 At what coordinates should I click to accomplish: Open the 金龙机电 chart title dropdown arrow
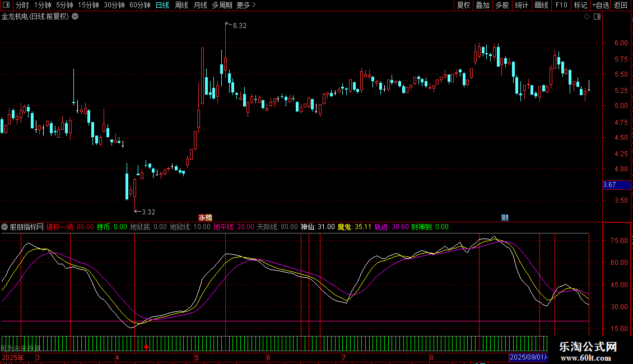point(76,17)
